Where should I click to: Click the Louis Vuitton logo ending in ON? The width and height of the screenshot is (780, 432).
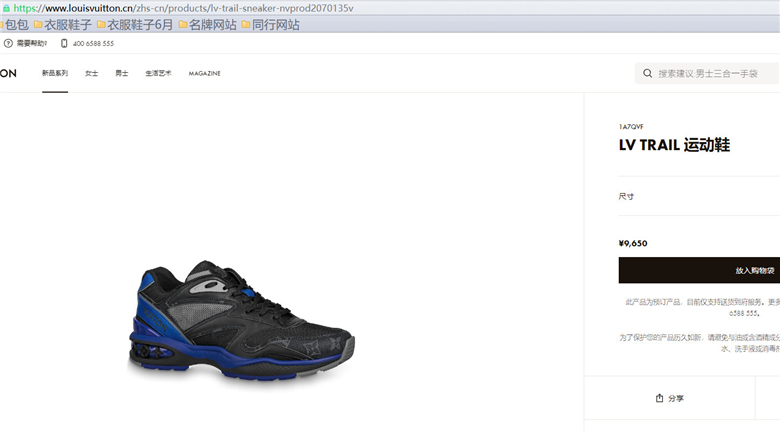click(8, 73)
